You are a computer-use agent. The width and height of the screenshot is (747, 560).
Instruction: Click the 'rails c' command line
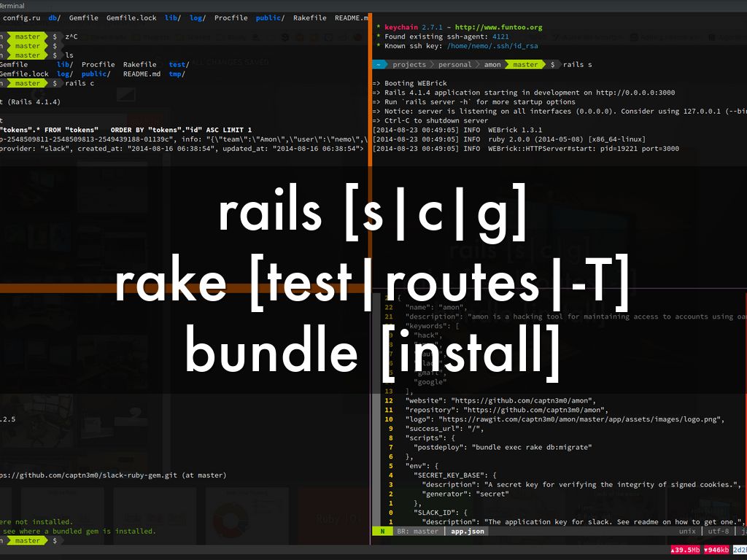pyautogui.click(x=80, y=83)
